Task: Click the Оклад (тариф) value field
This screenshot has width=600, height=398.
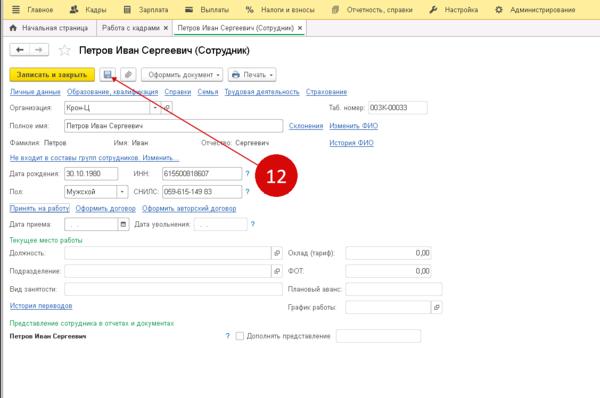Action: 389,253
